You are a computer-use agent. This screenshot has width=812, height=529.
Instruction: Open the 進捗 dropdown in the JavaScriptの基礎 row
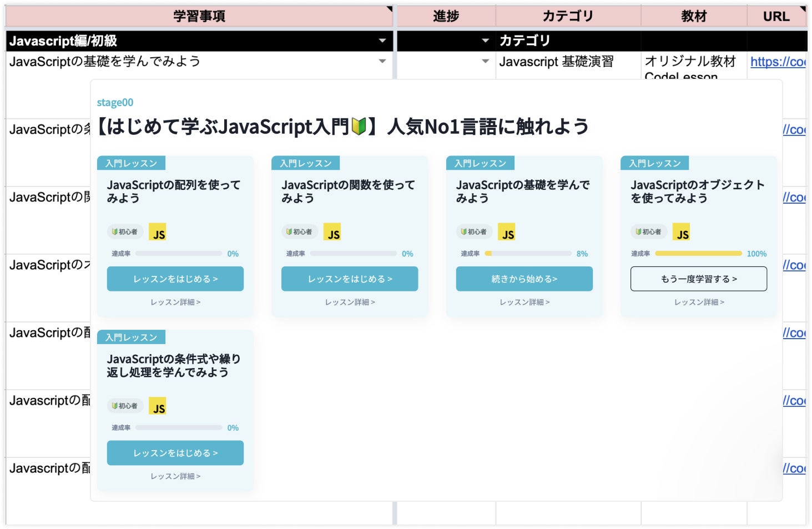pos(486,61)
